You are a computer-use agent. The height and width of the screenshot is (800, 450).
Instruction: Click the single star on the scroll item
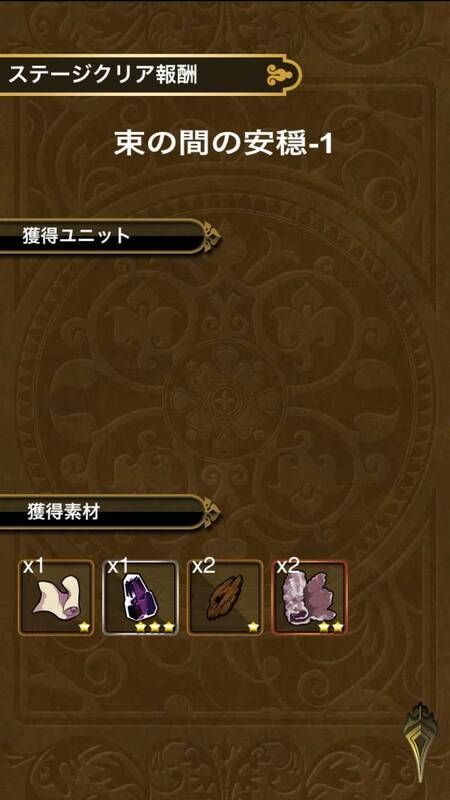click(85, 627)
